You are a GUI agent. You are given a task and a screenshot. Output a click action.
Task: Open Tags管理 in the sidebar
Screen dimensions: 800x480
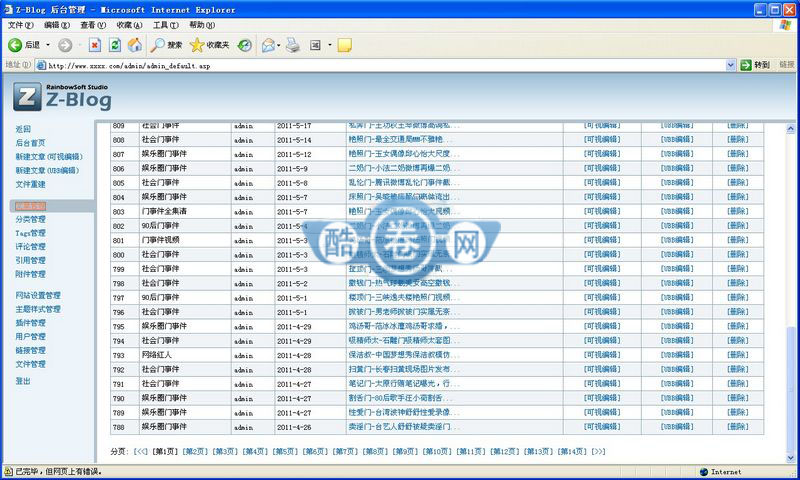30,233
